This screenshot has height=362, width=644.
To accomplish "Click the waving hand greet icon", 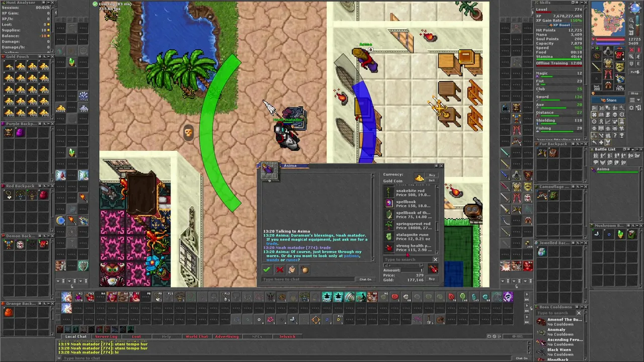I will click(292, 269).
